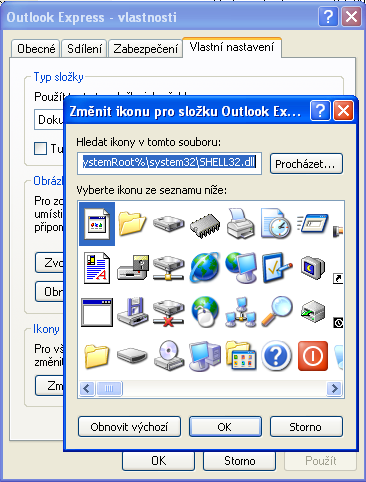Pick the blank application window icon
Viewport: 366px width, 482px height.
pos(97,312)
